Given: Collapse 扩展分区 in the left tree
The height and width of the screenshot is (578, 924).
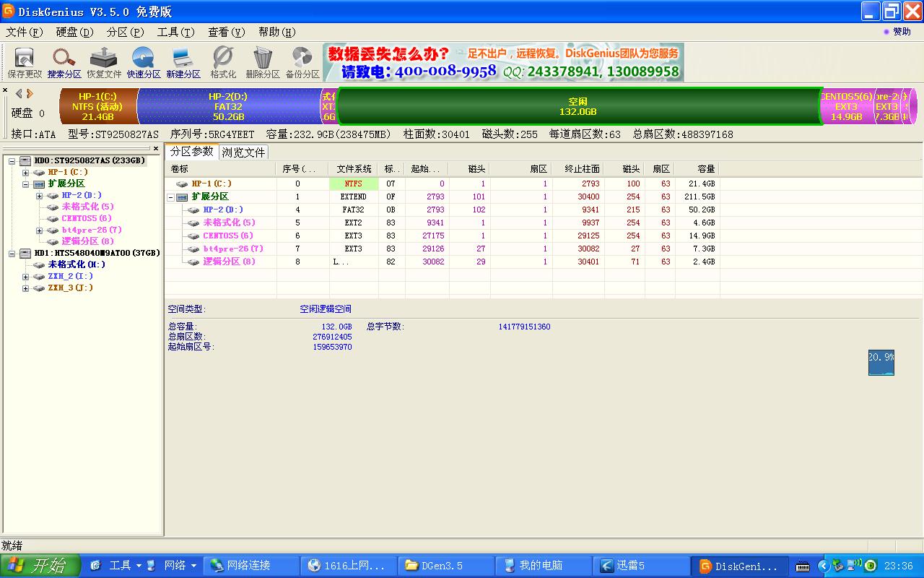Looking at the screenshot, I should [26, 184].
